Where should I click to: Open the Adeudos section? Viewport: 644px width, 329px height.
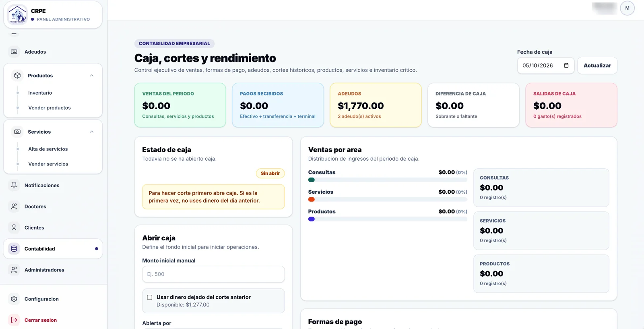53,52
